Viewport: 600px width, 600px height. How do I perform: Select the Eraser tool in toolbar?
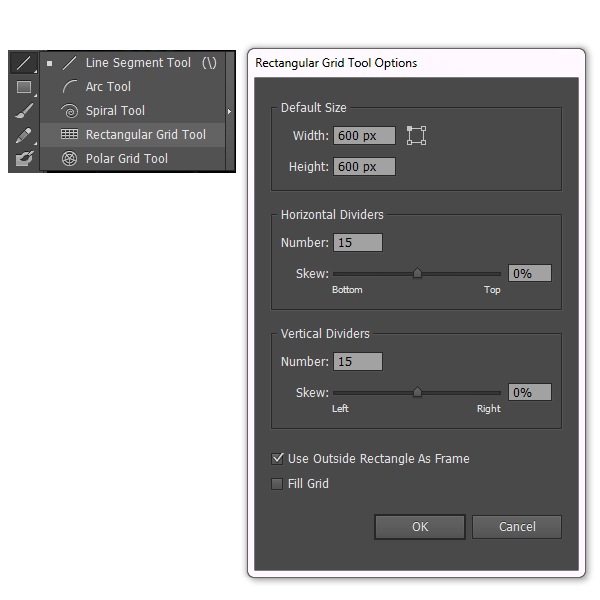(x=24, y=158)
